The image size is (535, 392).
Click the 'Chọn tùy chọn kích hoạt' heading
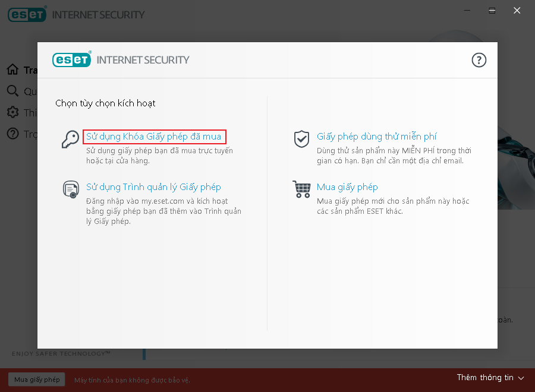(105, 103)
